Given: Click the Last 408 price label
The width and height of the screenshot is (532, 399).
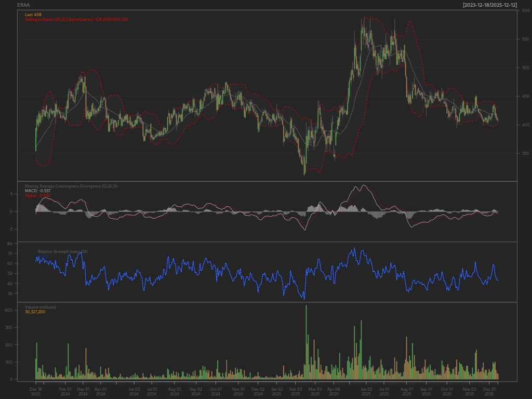Looking at the screenshot, I should [33, 15].
